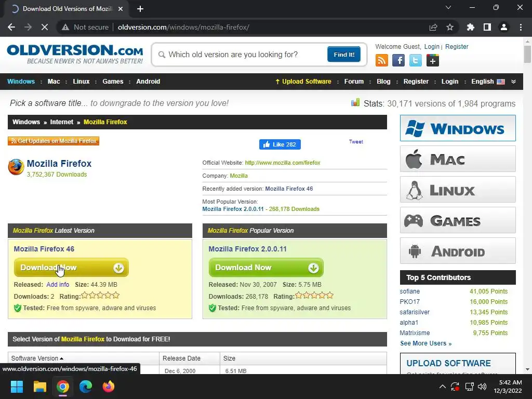Open the Windows Start button
532x399 pixels.
pyautogui.click(x=17, y=387)
